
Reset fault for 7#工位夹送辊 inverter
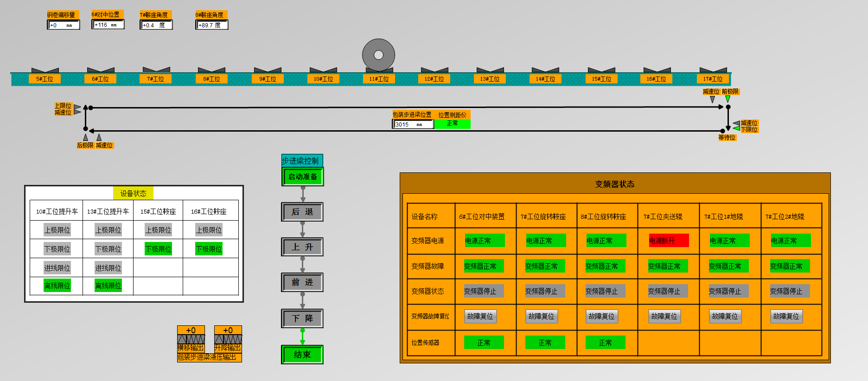pyautogui.click(x=664, y=316)
